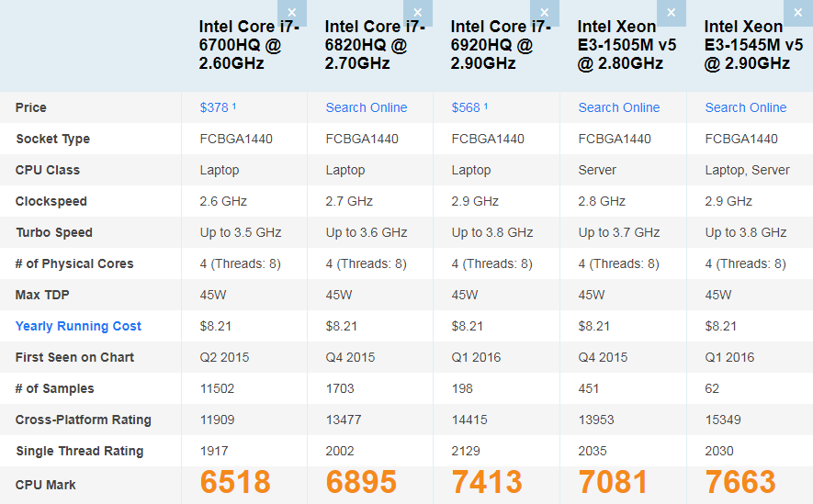Click Search Online for Xeon E3-1545M v5
The image size is (813, 504).
[745, 107]
